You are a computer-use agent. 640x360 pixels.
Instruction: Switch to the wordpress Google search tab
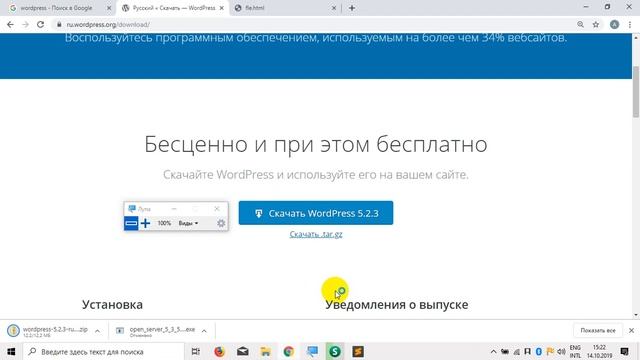coord(57,8)
